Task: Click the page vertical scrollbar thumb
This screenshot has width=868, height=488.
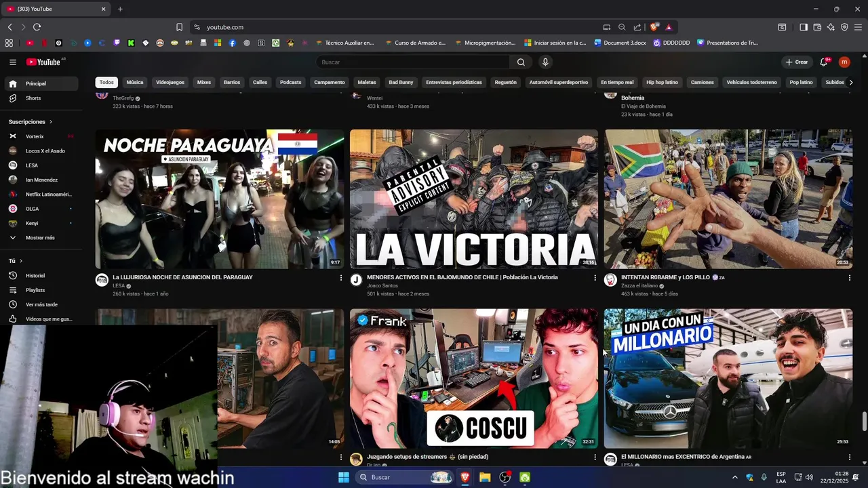Action: click(x=864, y=421)
